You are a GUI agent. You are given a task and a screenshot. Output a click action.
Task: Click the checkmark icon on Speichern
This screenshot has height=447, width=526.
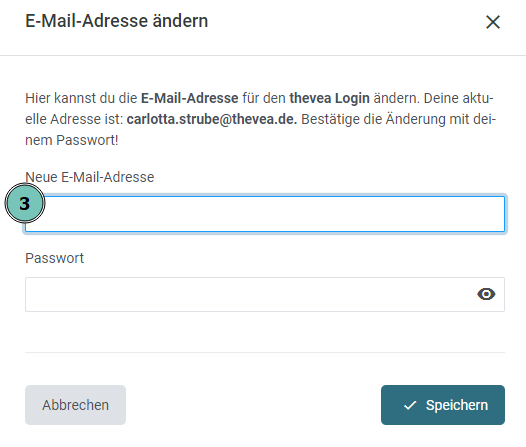pos(410,405)
